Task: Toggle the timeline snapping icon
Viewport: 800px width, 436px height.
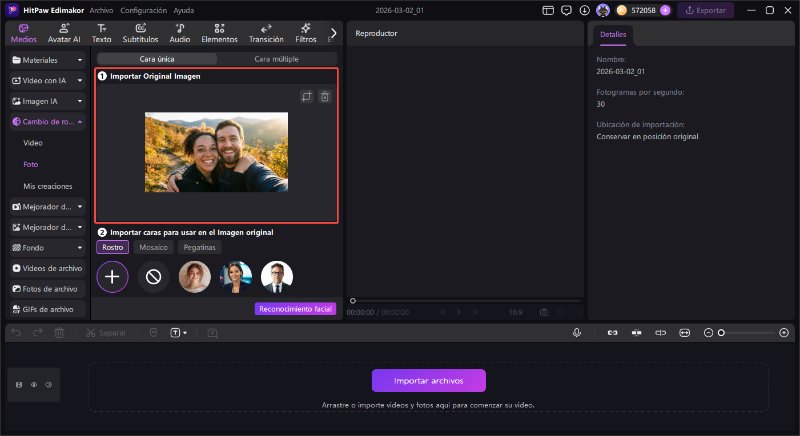Action: coord(636,333)
